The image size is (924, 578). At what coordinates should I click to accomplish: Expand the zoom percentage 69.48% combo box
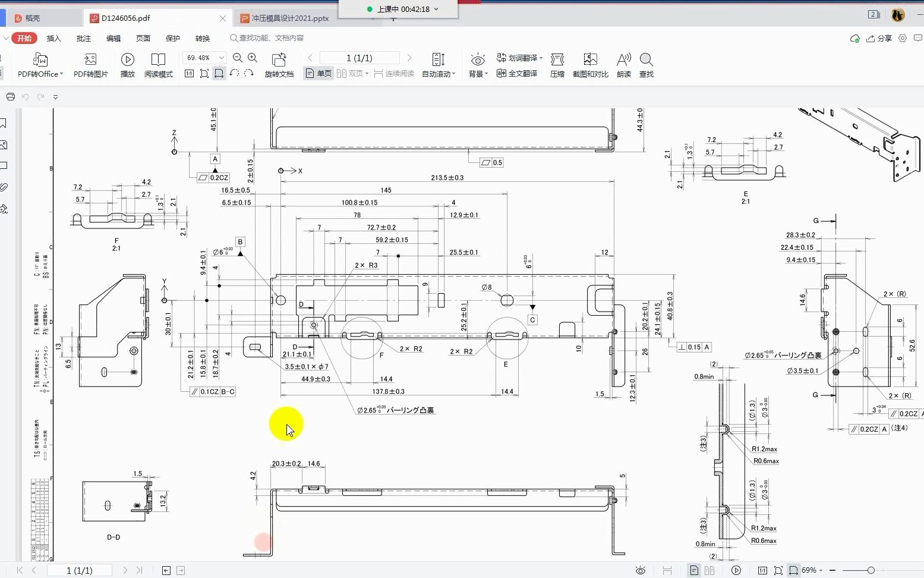pyautogui.click(x=222, y=58)
